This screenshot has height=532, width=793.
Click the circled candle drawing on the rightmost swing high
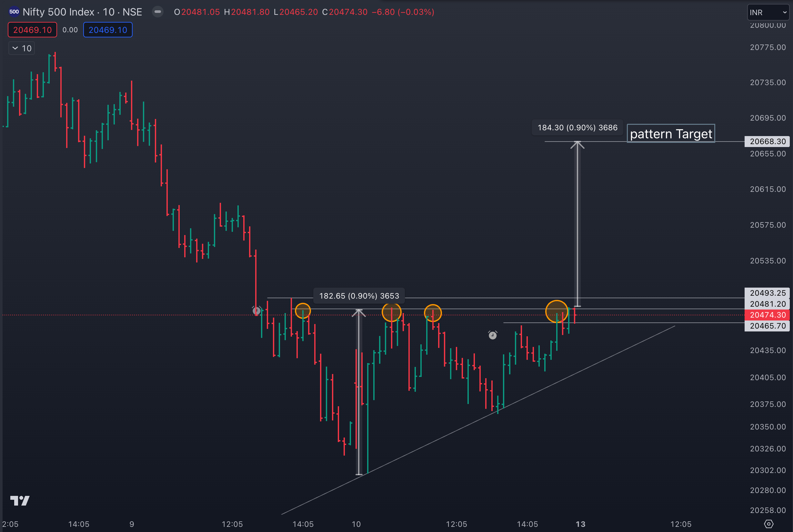pos(557,311)
